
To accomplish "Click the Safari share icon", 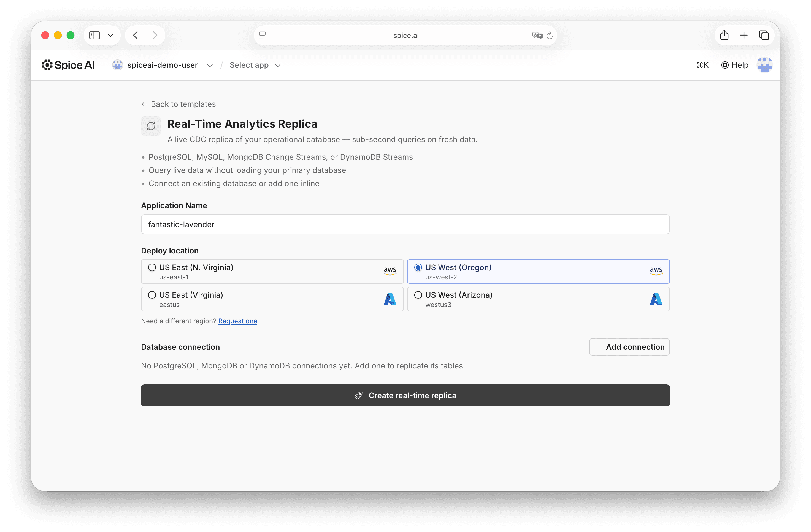I will tap(725, 35).
